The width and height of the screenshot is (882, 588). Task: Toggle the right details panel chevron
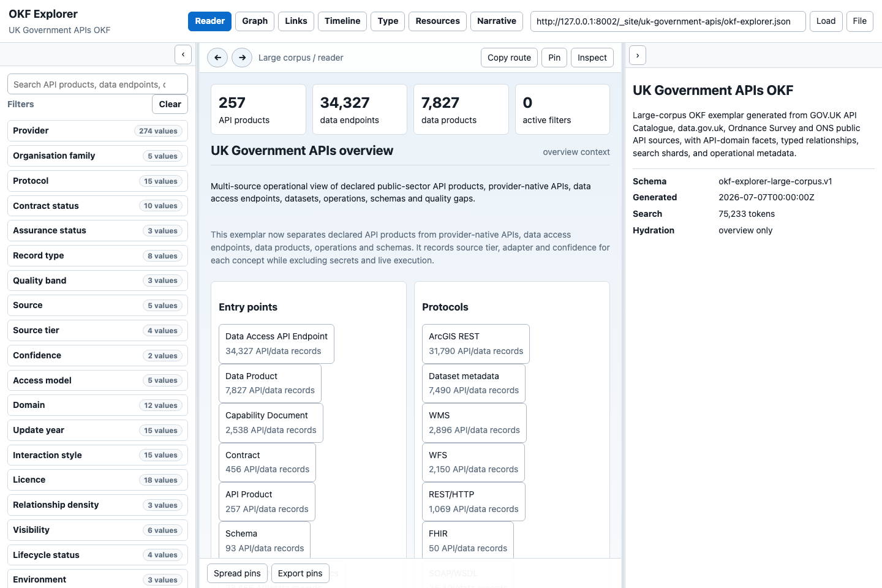(x=638, y=55)
